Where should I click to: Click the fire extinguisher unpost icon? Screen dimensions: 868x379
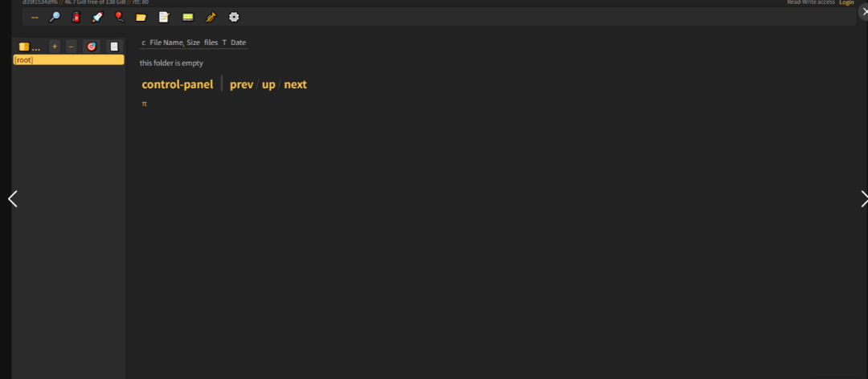point(76,17)
